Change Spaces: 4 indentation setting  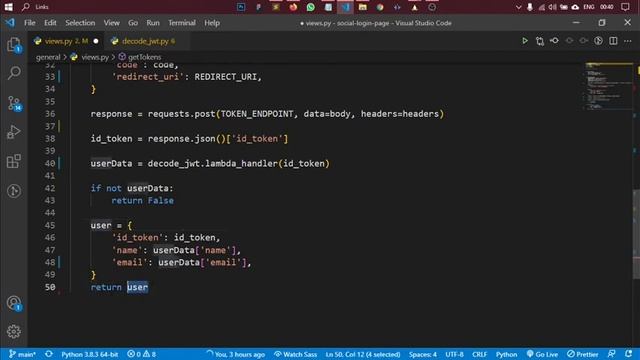pyautogui.click(x=423, y=354)
